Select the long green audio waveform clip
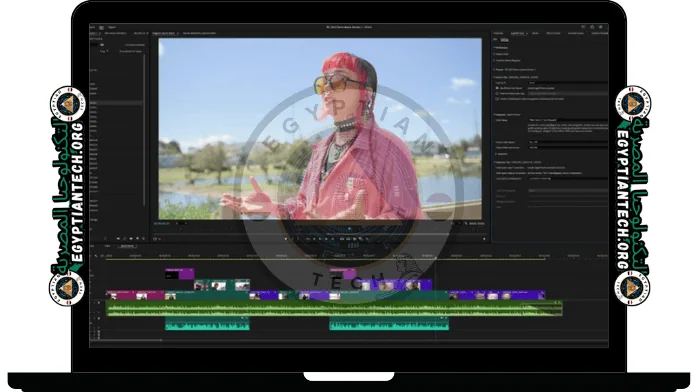 point(334,308)
